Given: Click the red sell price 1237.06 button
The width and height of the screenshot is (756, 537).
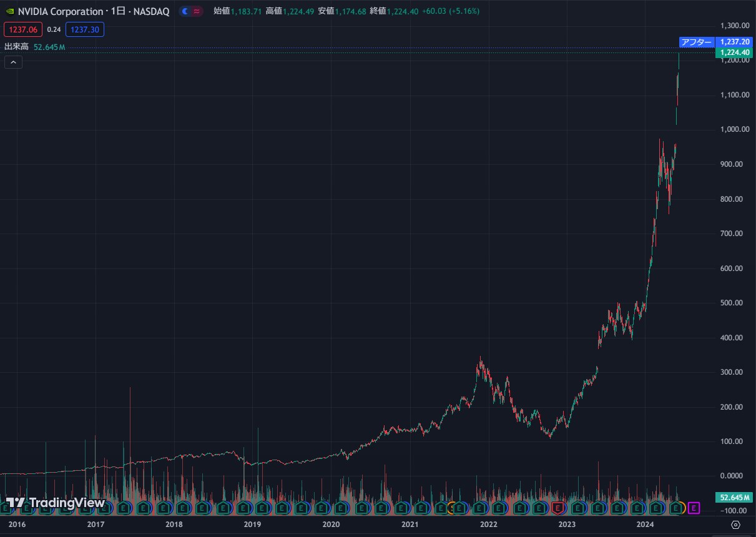Looking at the screenshot, I should click(23, 29).
